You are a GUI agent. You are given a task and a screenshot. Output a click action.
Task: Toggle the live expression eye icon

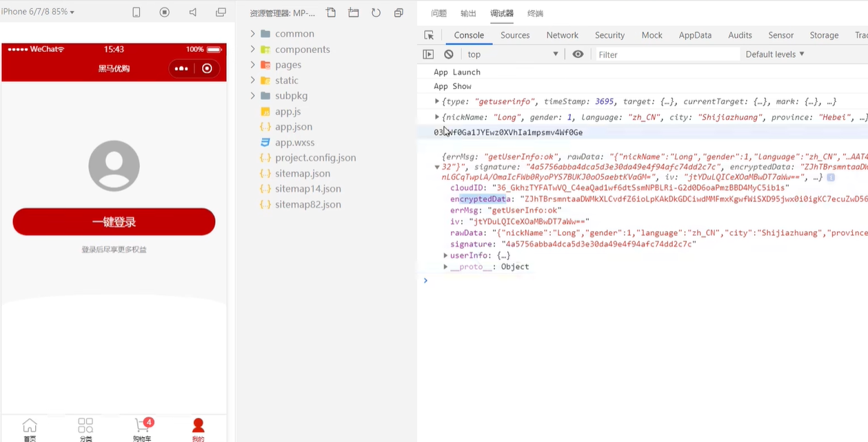coord(578,54)
